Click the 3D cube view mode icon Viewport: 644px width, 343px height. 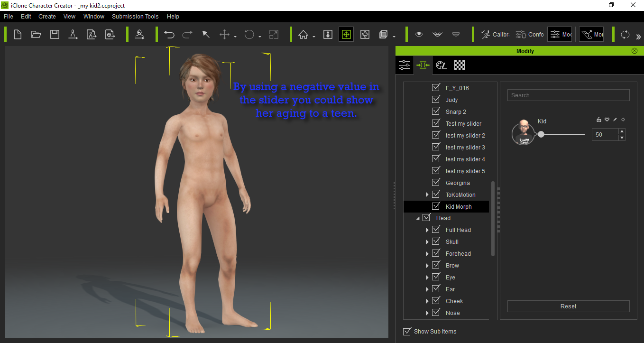pos(383,34)
